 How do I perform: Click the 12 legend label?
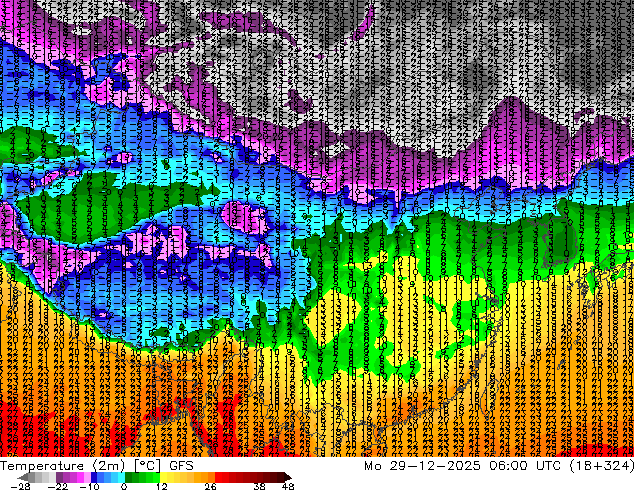coord(162,486)
